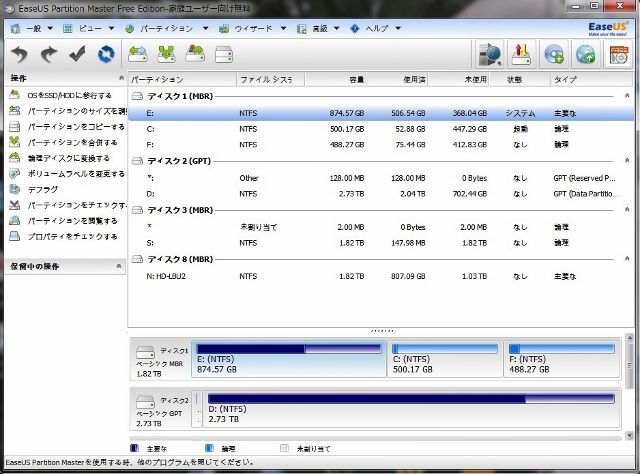Click the migrate OS toolbar icon
This screenshot has width=640, height=474.
point(195,54)
